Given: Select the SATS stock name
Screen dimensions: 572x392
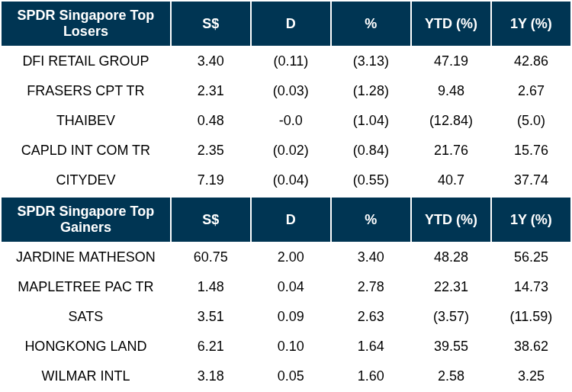Looking at the screenshot, I should [85, 316].
